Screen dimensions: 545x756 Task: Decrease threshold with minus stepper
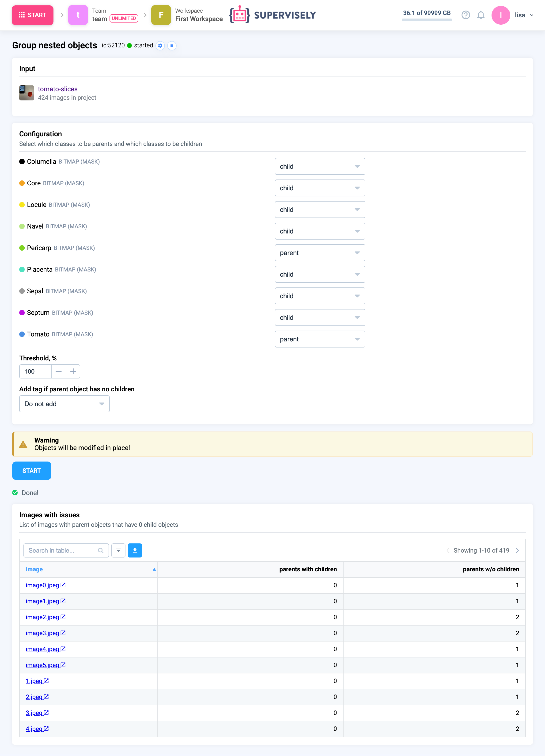point(59,371)
